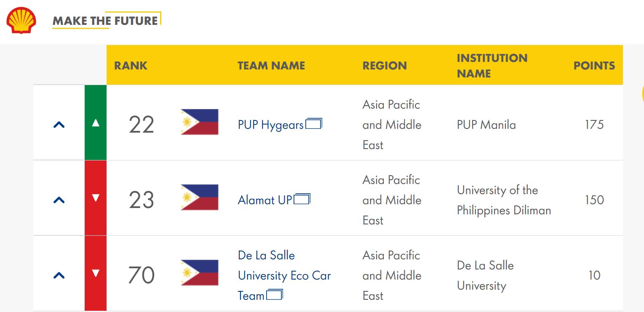Click the red down-trend indicator for De La Salle
Viewport: 644px width, 312px height.
[x=96, y=273]
